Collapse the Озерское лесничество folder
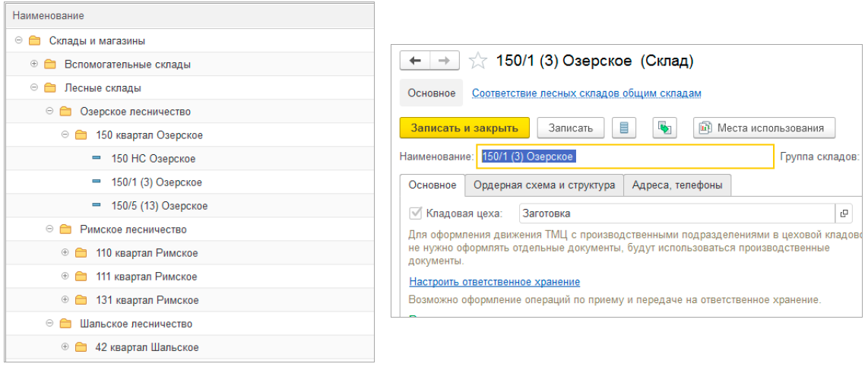This screenshot has width=868, height=367. coord(49,111)
